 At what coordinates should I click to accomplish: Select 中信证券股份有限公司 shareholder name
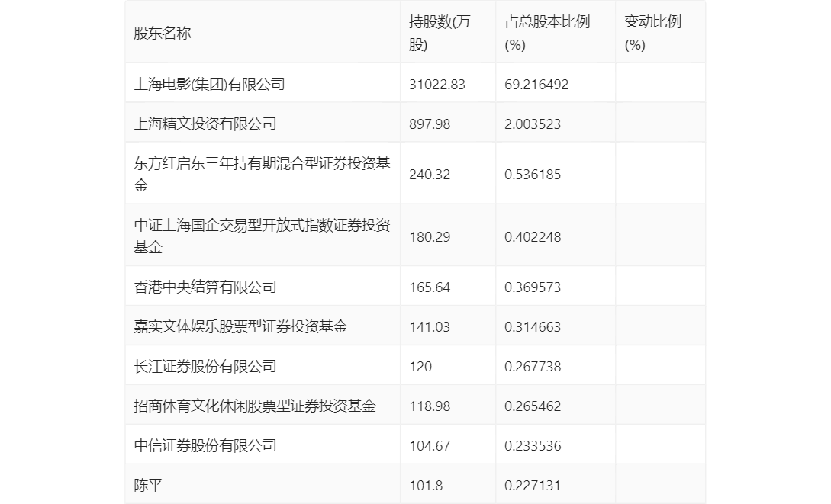point(205,445)
